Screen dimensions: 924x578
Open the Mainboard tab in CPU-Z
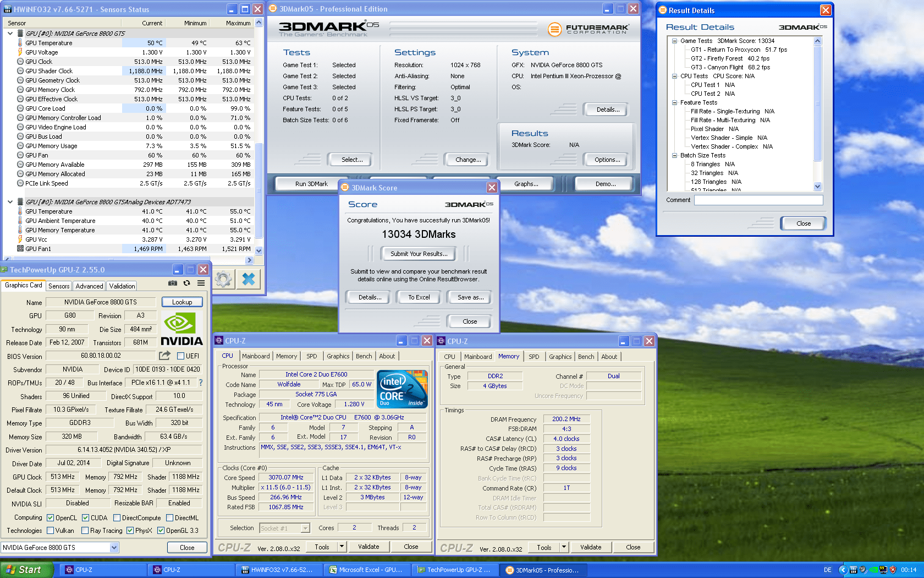[256, 356]
